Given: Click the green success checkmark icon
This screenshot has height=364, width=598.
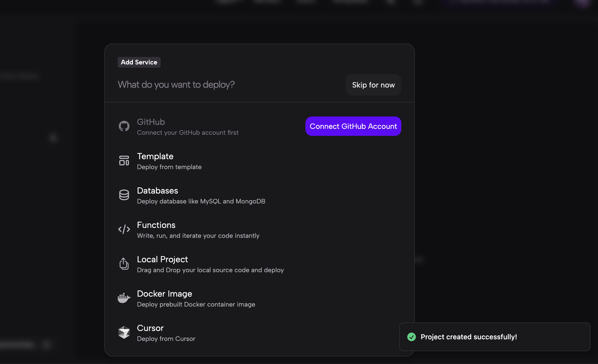Looking at the screenshot, I should pos(411,337).
